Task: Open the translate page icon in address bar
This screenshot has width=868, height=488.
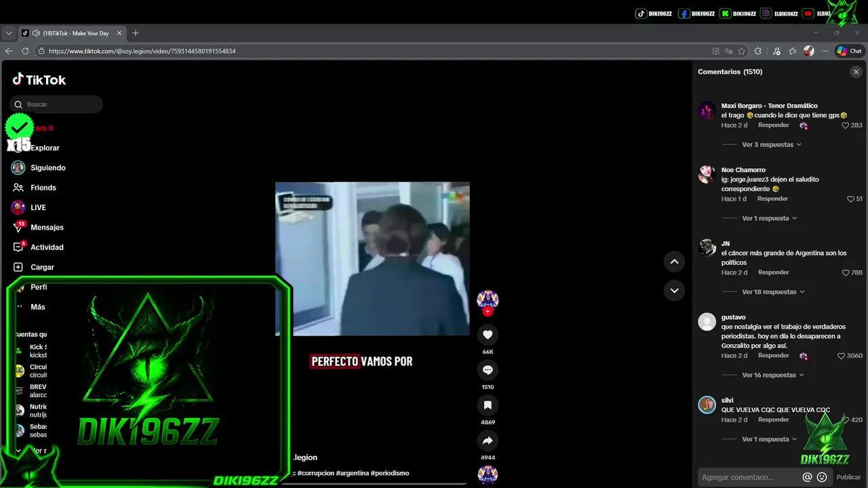Action: point(728,51)
